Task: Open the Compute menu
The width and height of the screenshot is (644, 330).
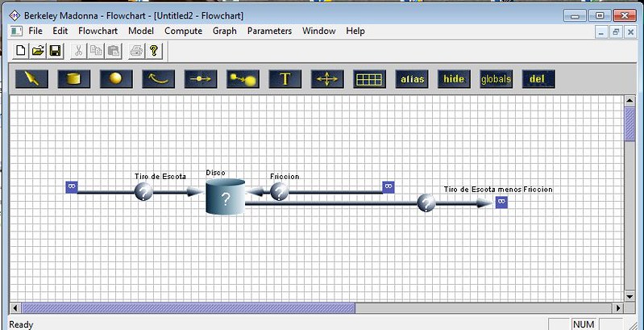Action: click(x=183, y=31)
